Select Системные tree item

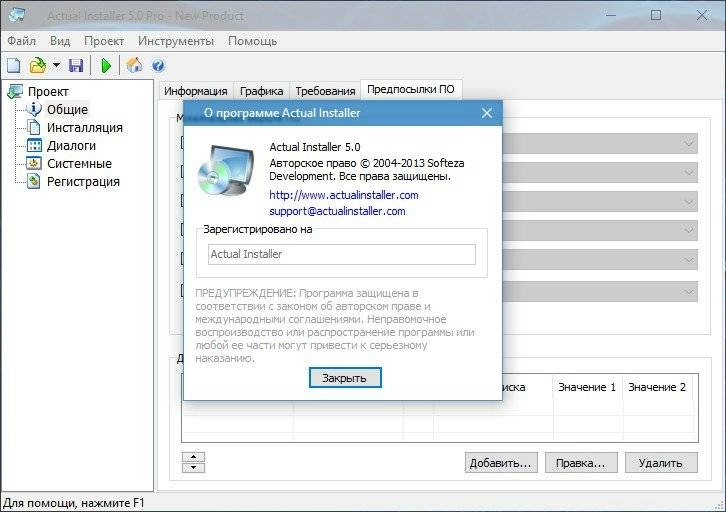coord(79,163)
